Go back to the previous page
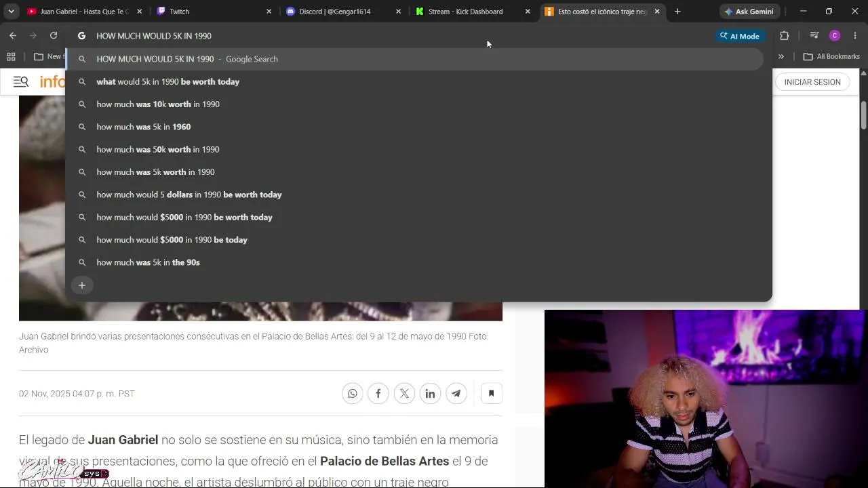 point(13,36)
